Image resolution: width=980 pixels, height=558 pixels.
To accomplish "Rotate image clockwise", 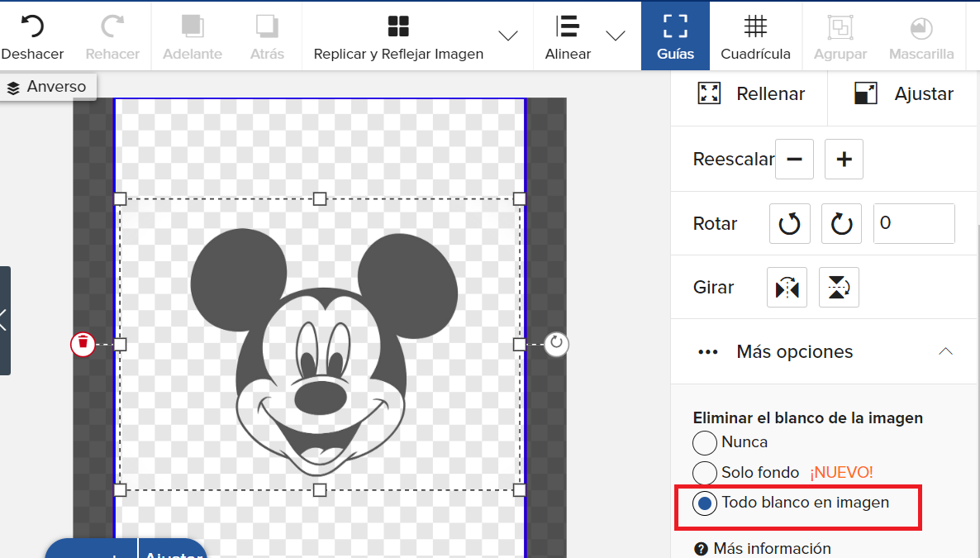I will (x=841, y=223).
